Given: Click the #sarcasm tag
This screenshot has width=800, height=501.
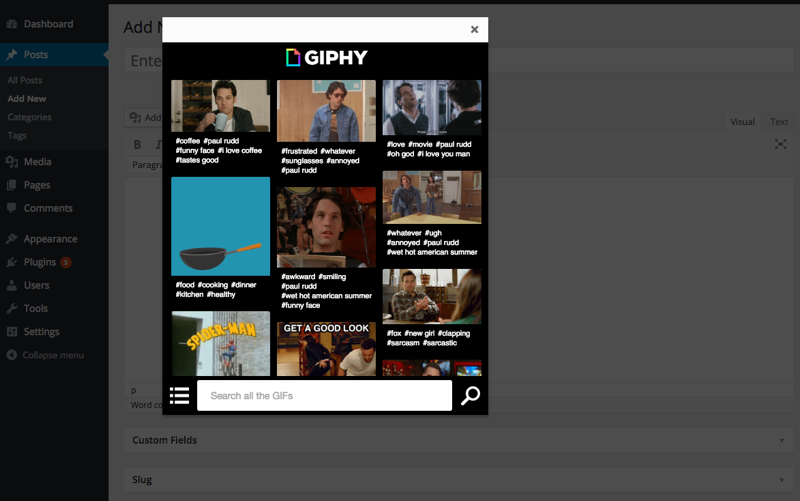Looking at the screenshot, I should [x=403, y=343].
